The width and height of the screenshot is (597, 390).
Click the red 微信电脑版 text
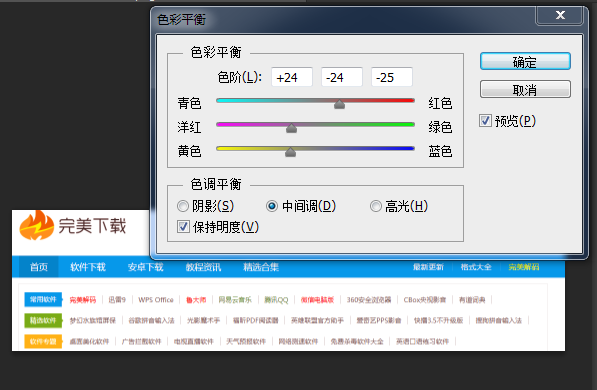317,300
